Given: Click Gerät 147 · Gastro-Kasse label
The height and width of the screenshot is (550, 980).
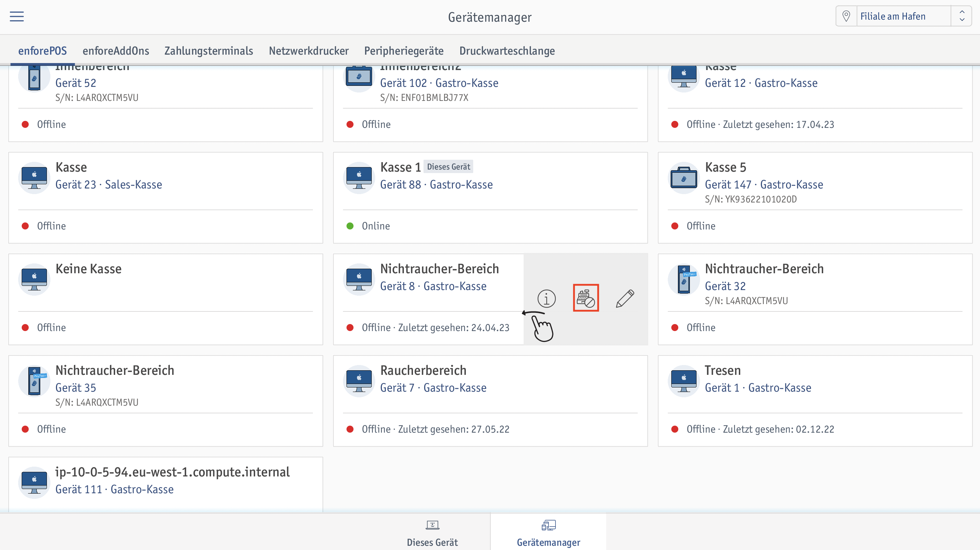Looking at the screenshot, I should click(764, 185).
